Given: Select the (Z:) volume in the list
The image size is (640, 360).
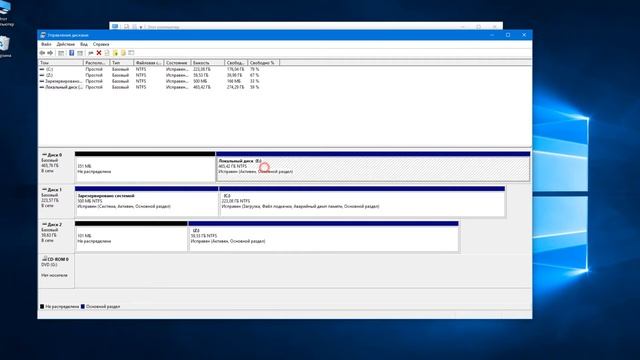Looking at the screenshot, I should (49, 76).
